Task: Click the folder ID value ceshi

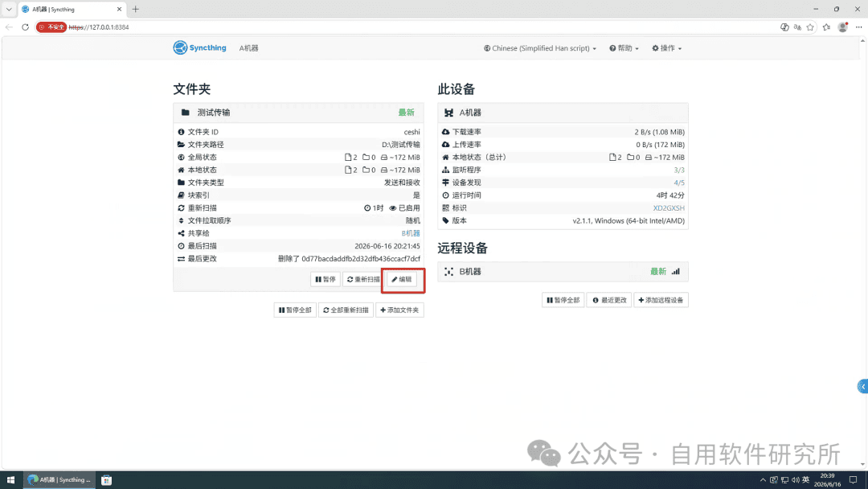Action: pyautogui.click(x=411, y=132)
